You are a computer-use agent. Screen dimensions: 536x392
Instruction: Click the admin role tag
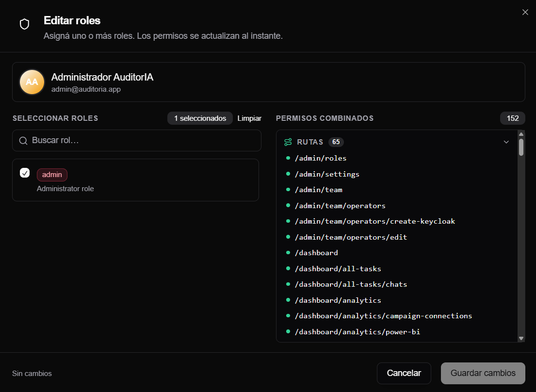(x=52, y=175)
